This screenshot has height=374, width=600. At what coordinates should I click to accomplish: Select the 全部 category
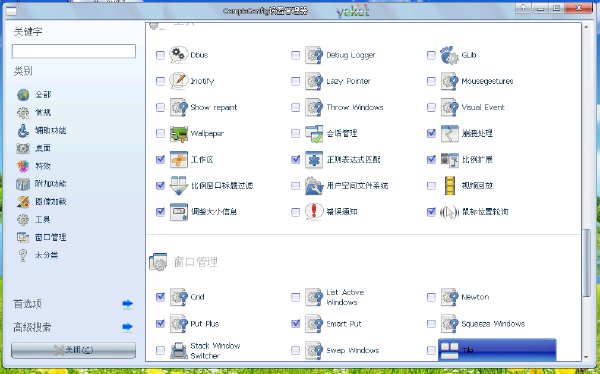(43, 95)
